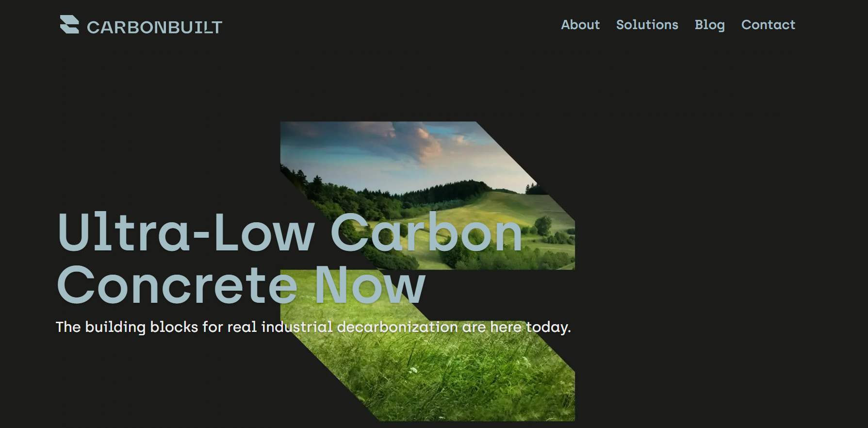
Task: Go to the Blog page
Action: [709, 25]
